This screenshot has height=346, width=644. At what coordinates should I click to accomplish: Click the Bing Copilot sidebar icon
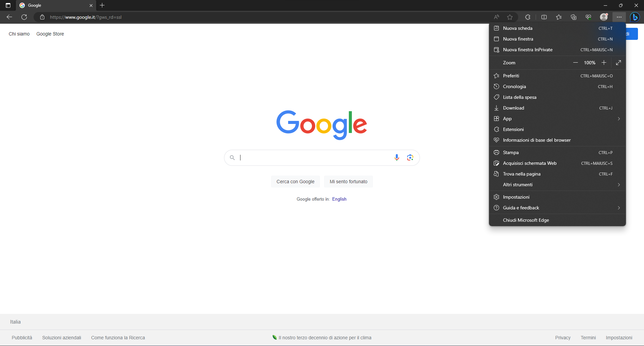pyautogui.click(x=635, y=17)
